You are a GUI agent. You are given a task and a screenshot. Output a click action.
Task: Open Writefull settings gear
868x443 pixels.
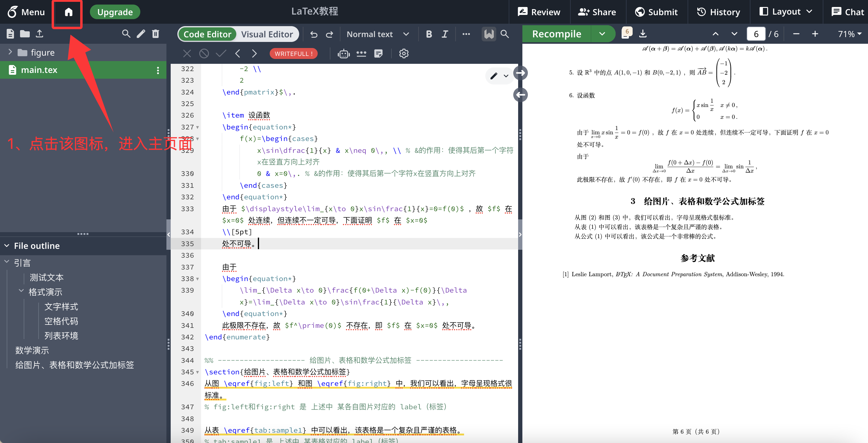pyautogui.click(x=404, y=53)
